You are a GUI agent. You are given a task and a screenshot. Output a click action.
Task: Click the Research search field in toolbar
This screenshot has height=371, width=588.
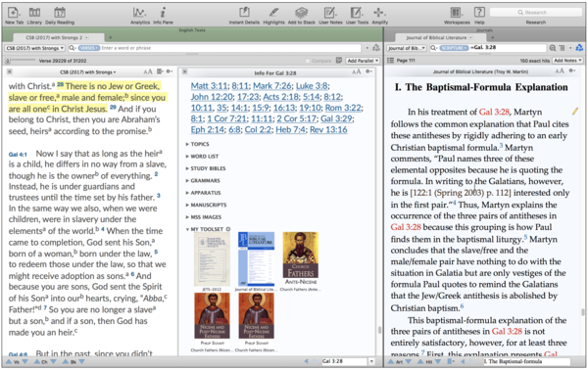point(535,13)
